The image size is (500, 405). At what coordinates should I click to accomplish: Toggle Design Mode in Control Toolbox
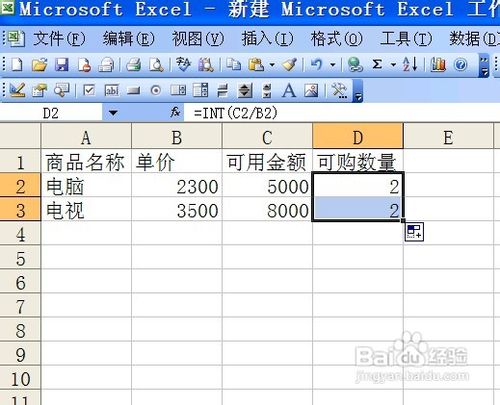tap(17, 90)
